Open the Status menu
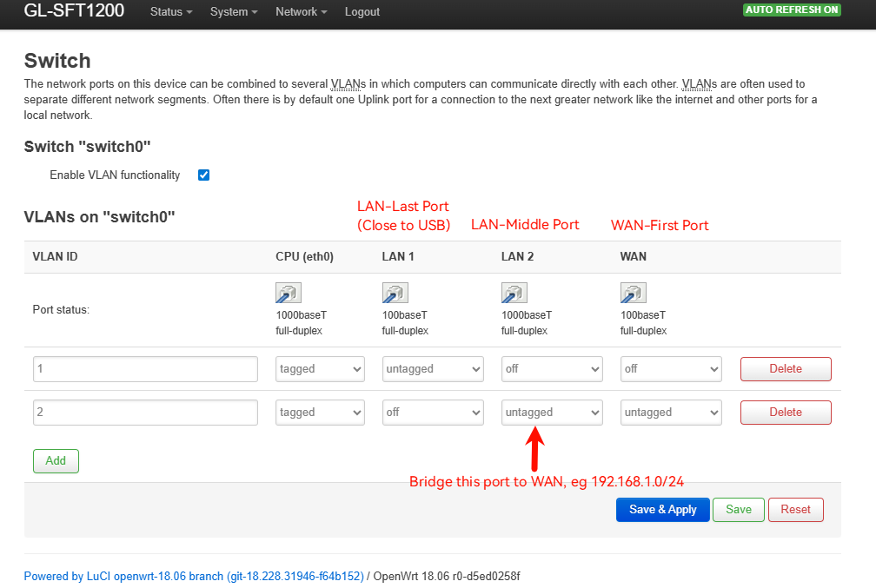876x588 pixels. tap(170, 12)
